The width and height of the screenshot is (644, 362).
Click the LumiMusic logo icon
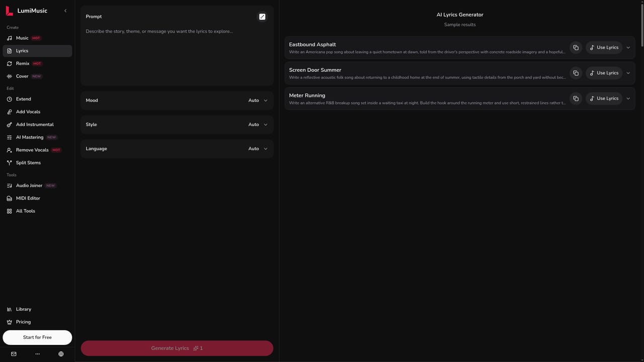[9, 11]
